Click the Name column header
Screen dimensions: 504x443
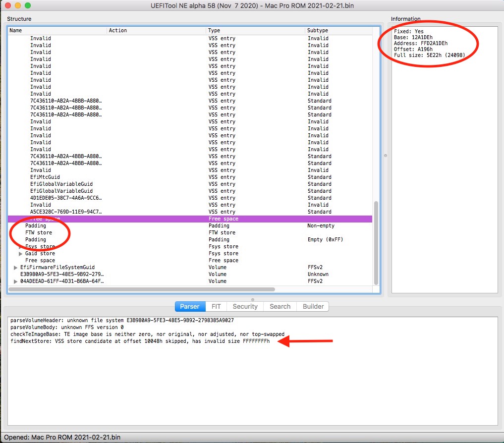click(57, 31)
